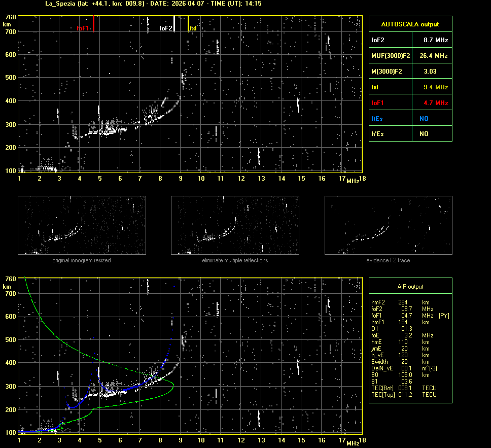Select the h'Es NO value cell

click(424, 134)
